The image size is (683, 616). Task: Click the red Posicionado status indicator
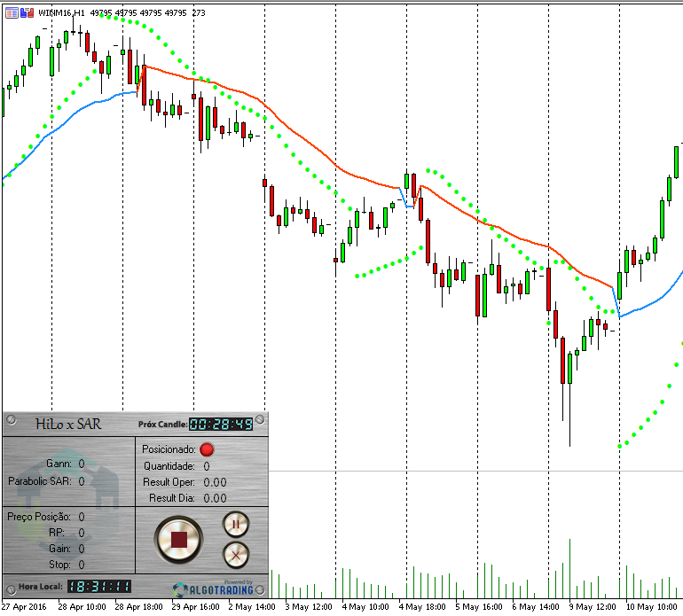click(x=207, y=449)
